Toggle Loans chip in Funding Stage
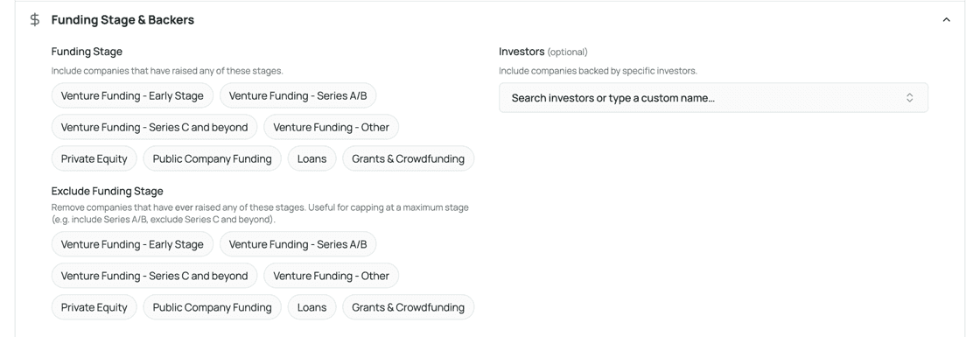Viewport: 980px width, 337px height. (311, 158)
